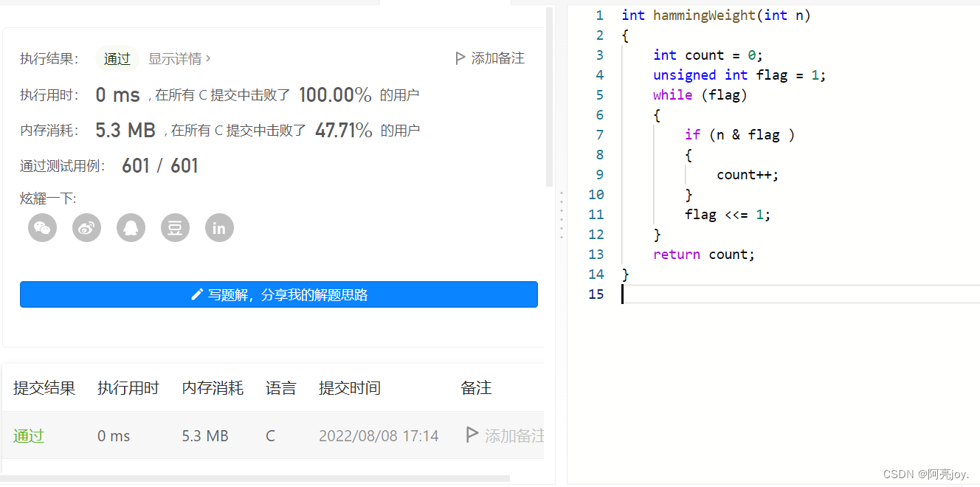
Task: Click the 通过 badge beside 执行结果
Action: pyautogui.click(x=117, y=58)
